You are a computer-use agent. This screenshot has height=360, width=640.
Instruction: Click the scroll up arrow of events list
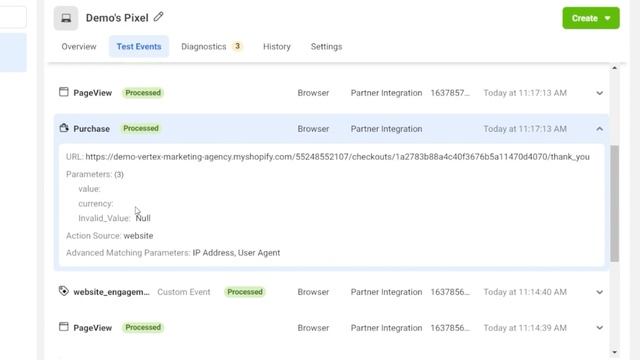614,68
